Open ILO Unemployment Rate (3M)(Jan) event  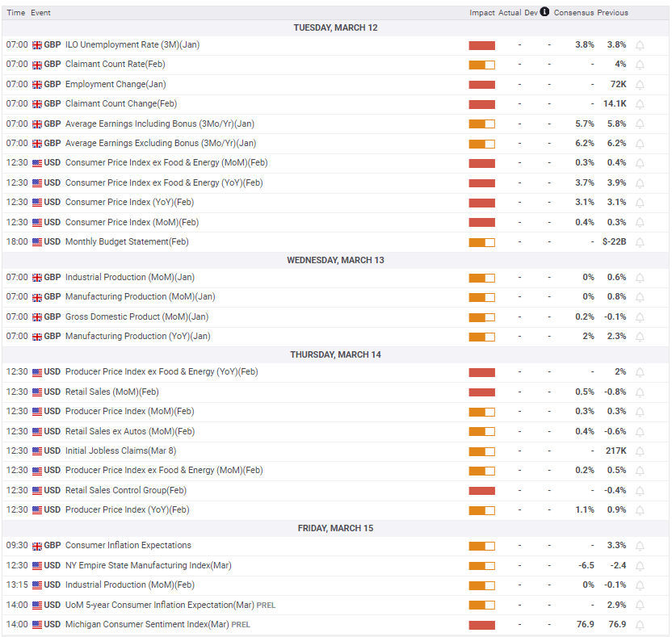pos(132,45)
